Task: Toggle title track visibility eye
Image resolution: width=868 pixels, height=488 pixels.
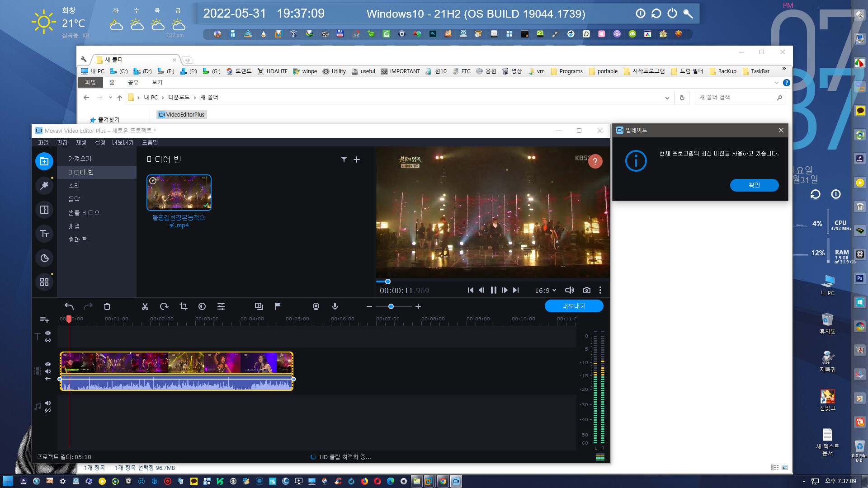Action: 48,333
